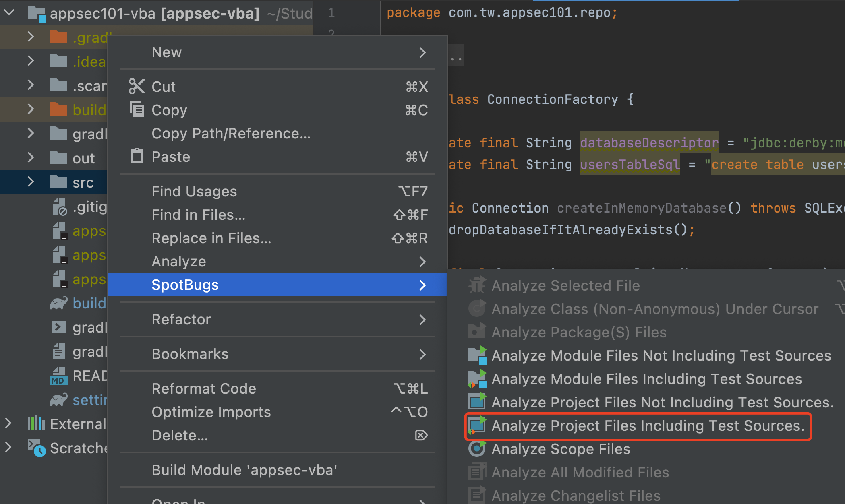
Task: Choose Find in Files option
Action: pyautogui.click(x=198, y=215)
